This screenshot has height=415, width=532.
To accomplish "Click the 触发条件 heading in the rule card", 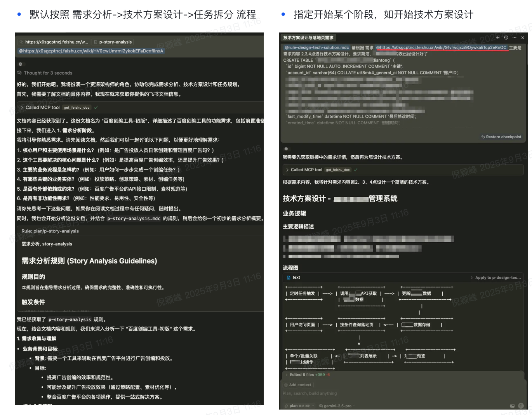I will (33, 302).
